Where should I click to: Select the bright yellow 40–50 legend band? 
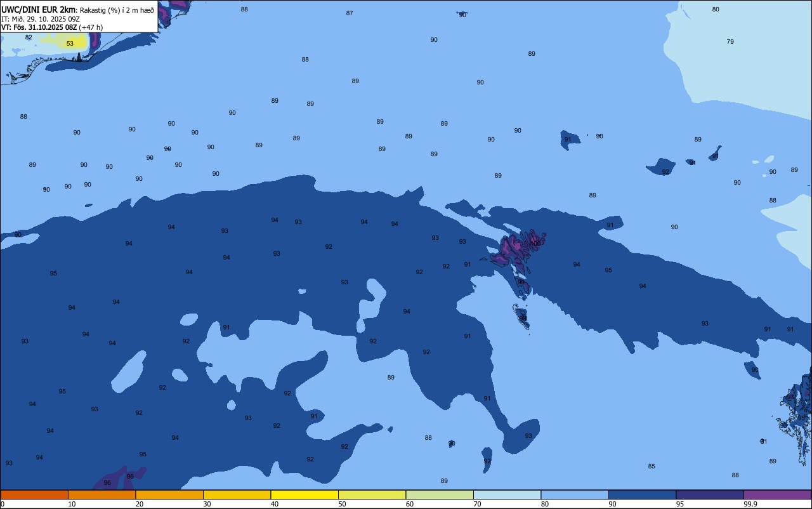click(x=304, y=494)
